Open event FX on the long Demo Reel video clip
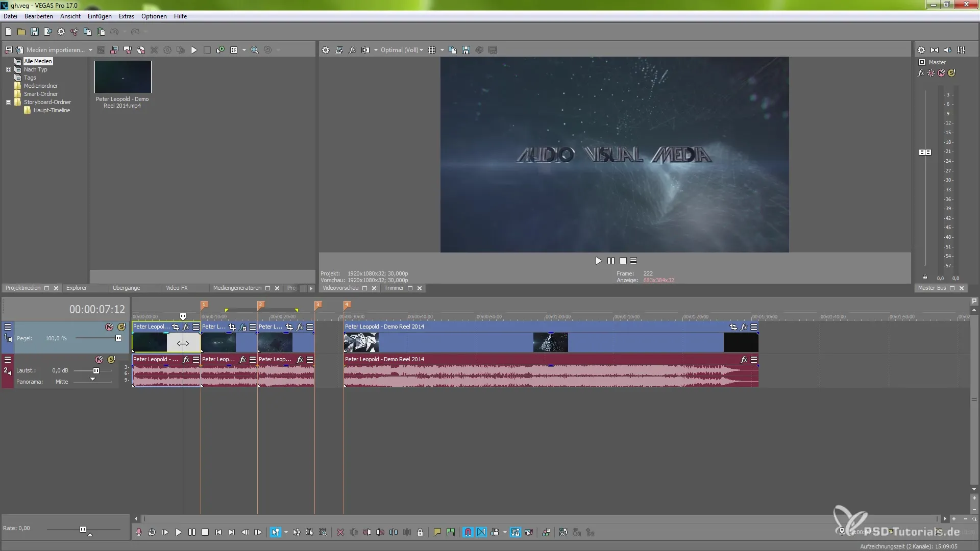This screenshot has height=551, width=980. 744,327
